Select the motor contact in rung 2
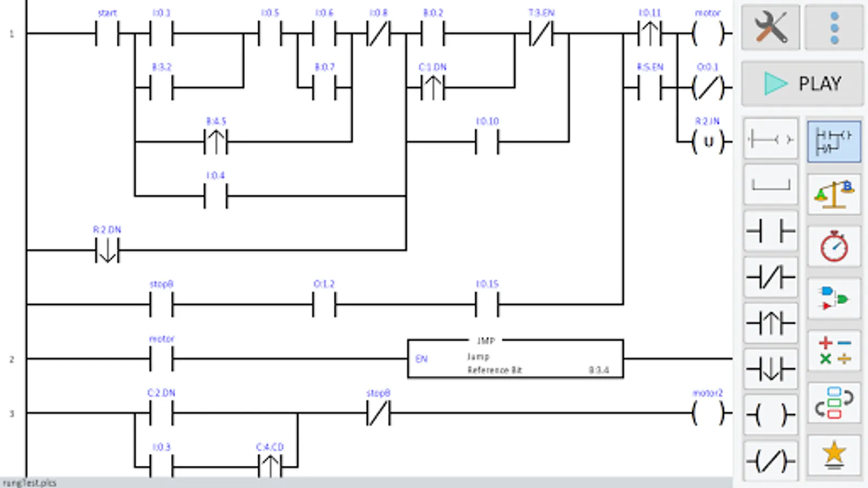This screenshot has height=488, width=868. point(162,359)
